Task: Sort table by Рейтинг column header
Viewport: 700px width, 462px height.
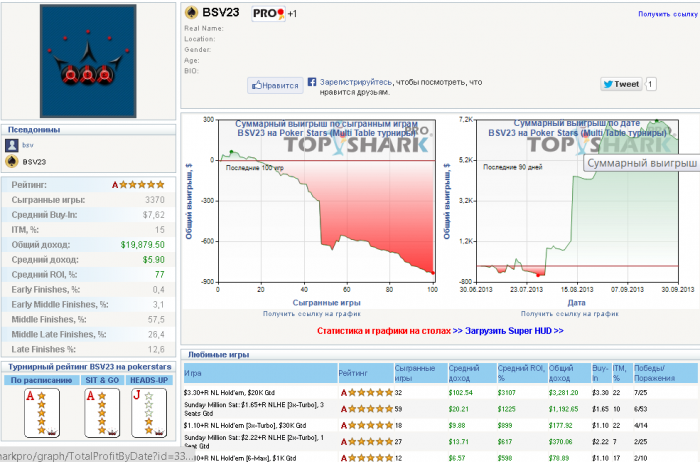Action: [x=366, y=373]
